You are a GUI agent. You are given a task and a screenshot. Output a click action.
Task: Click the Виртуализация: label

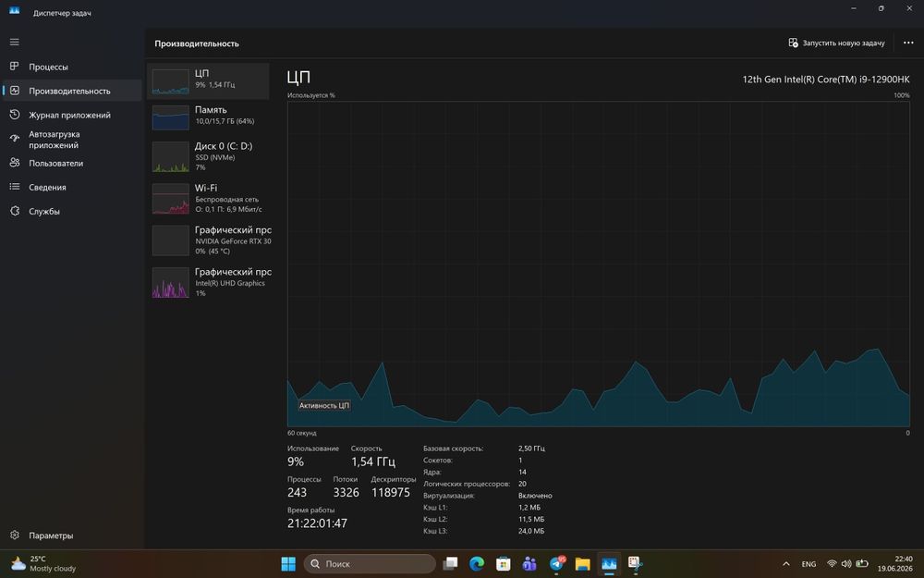coord(448,496)
